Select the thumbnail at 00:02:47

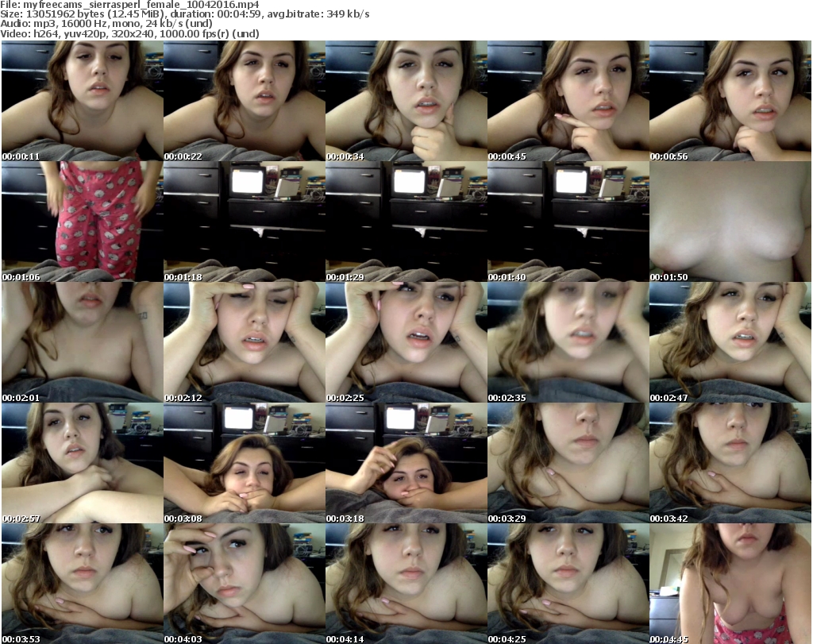coord(730,342)
